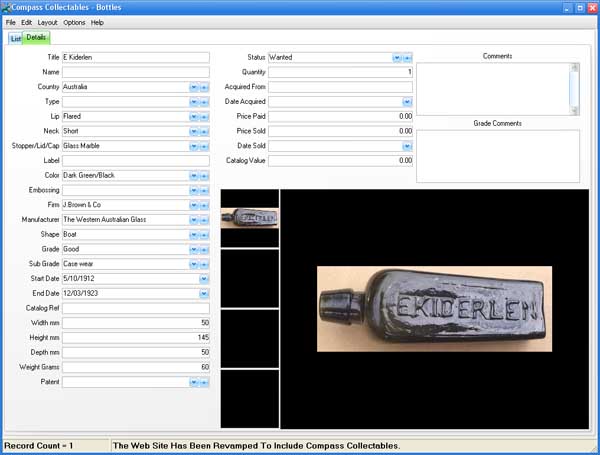The height and width of the screenshot is (455, 600).
Task: Open the File menu
Action: click(x=11, y=23)
